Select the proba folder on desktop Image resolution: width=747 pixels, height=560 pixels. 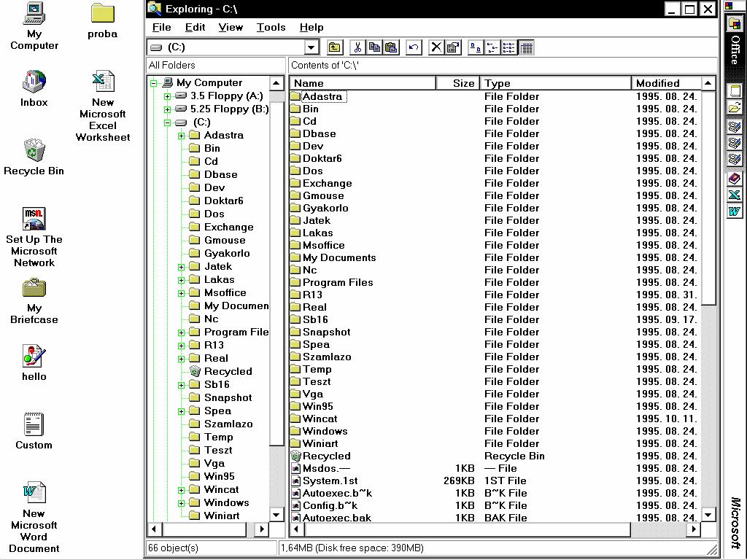[x=102, y=21]
